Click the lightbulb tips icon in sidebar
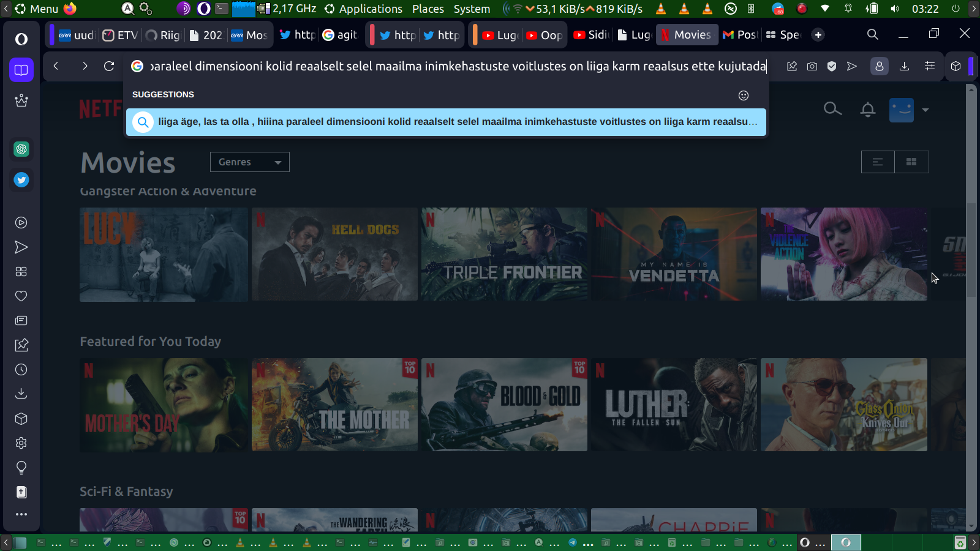Image resolution: width=980 pixels, height=551 pixels. [21, 468]
